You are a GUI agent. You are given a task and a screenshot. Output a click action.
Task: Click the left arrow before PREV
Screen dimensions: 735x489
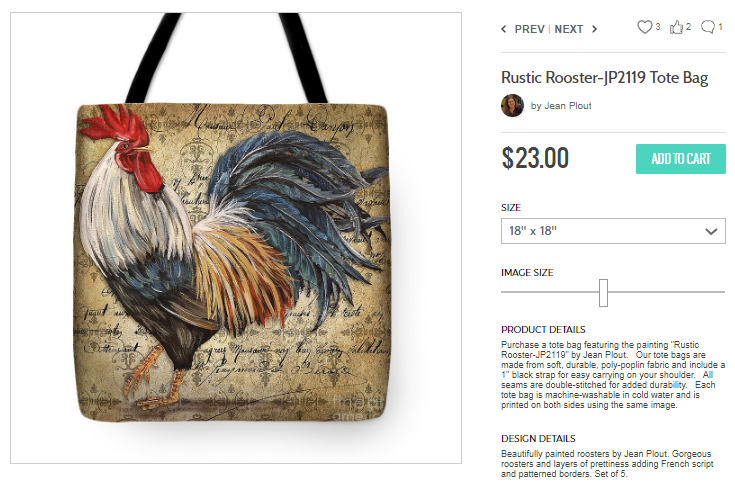tap(504, 29)
